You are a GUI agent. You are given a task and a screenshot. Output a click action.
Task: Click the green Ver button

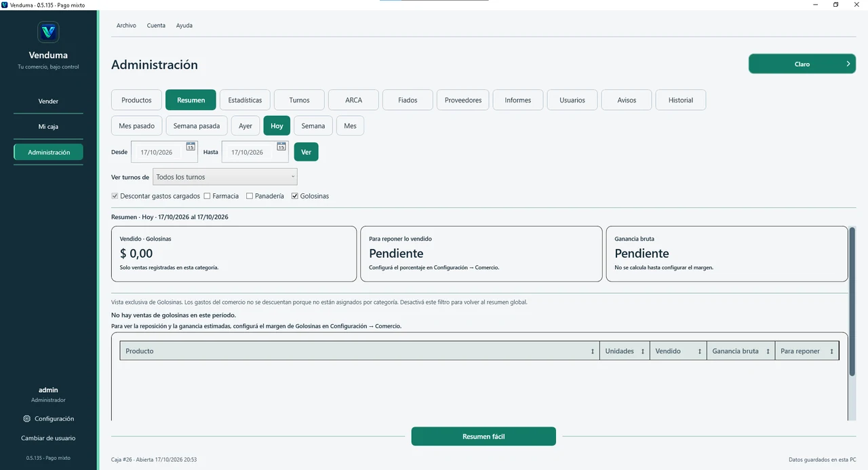click(306, 152)
